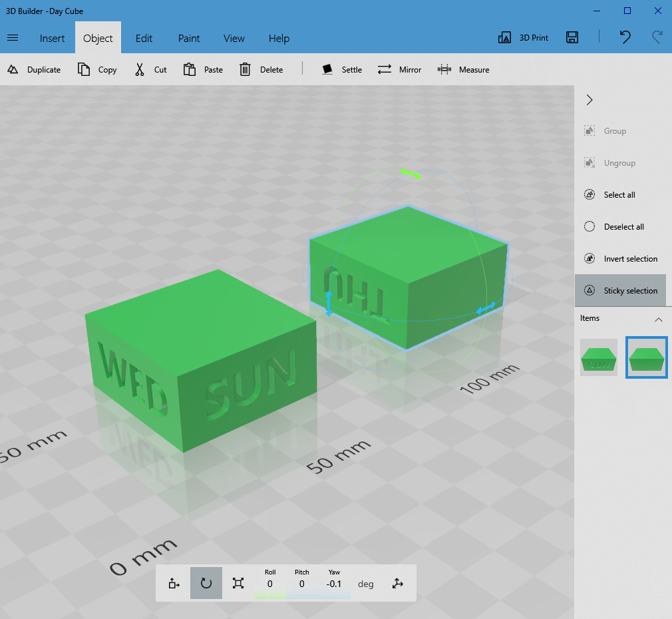Screen dimensions: 672x619
Task: Click the Undo arrow icon
Action: click(x=625, y=37)
